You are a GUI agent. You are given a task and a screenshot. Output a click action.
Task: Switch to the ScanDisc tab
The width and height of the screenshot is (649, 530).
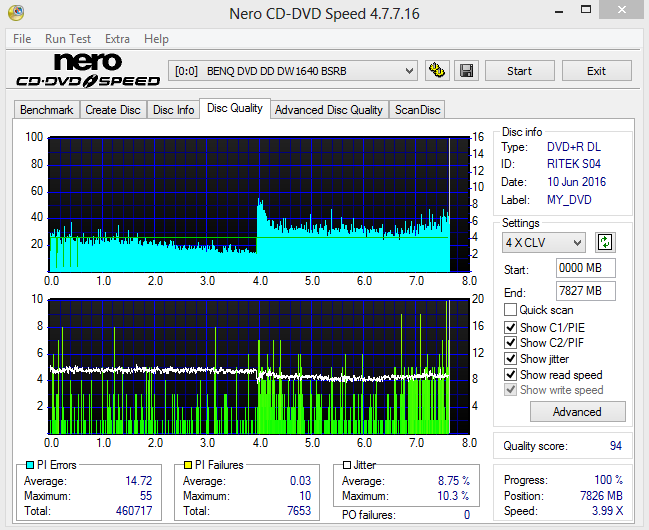coord(417,110)
